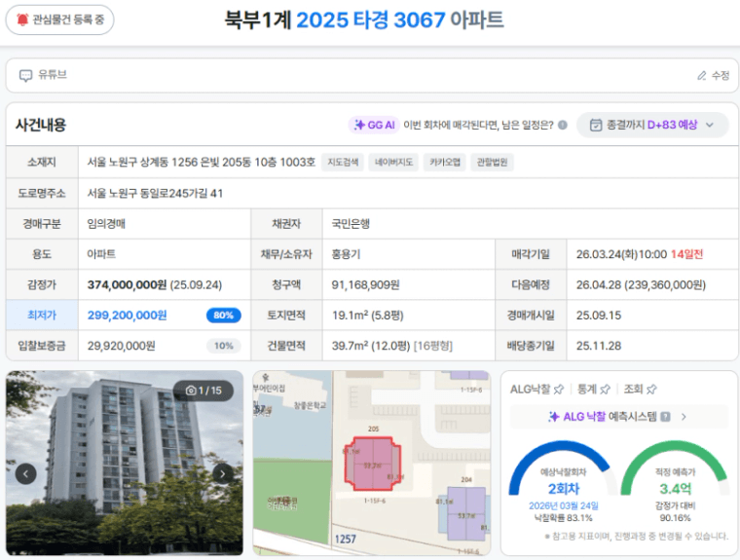Image resolution: width=740 pixels, height=560 pixels.
Task: Click the help icon beside 예측시스템
Action: coord(665,417)
